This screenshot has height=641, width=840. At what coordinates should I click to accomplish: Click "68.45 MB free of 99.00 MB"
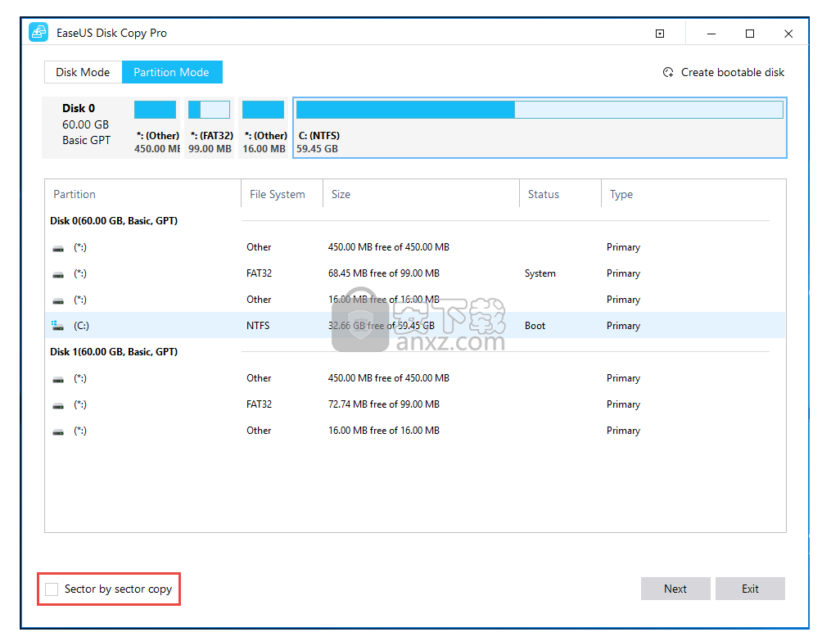point(384,273)
